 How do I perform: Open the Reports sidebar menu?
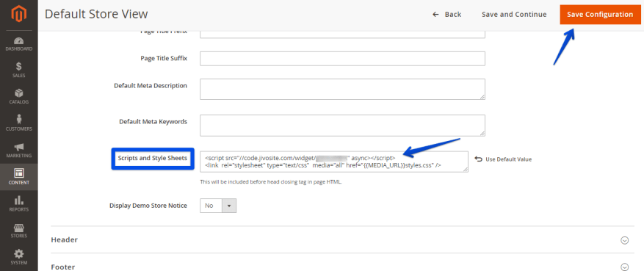coord(18,203)
